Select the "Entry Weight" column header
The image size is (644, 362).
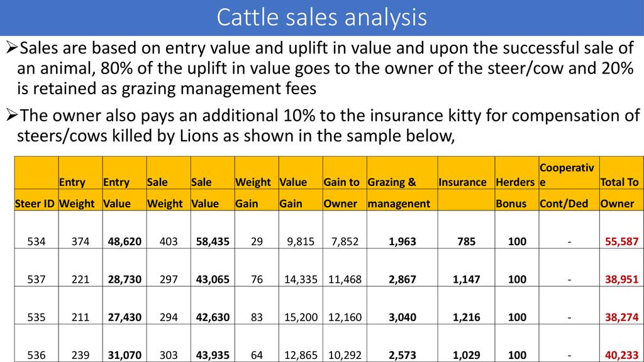tap(77, 192)
